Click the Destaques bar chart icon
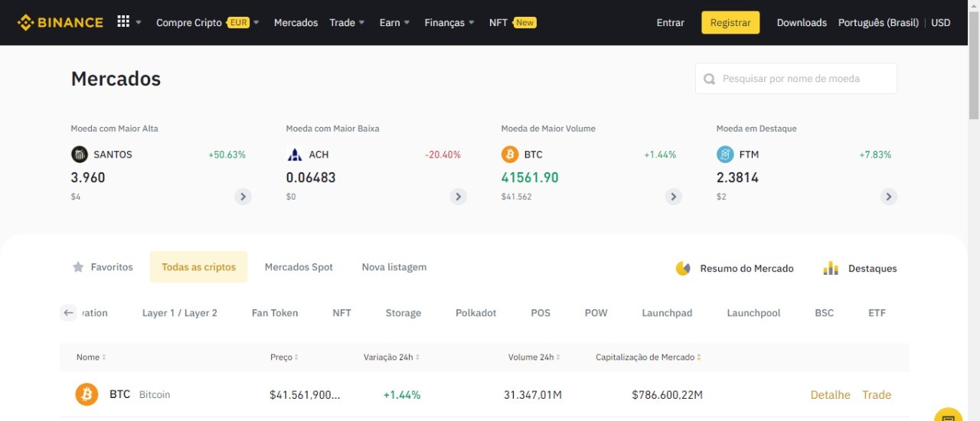The height and width of the screenshot is (421, 980). pos(831,269)
